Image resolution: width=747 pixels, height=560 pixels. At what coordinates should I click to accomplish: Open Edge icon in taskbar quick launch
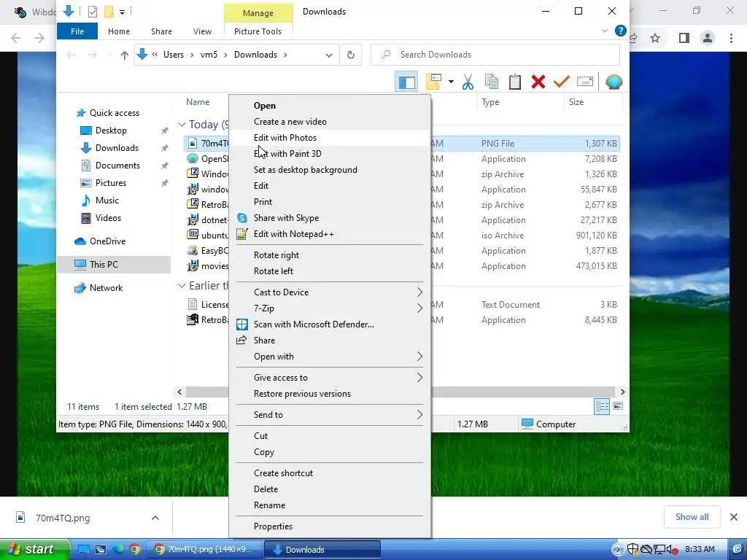[117, 550]
